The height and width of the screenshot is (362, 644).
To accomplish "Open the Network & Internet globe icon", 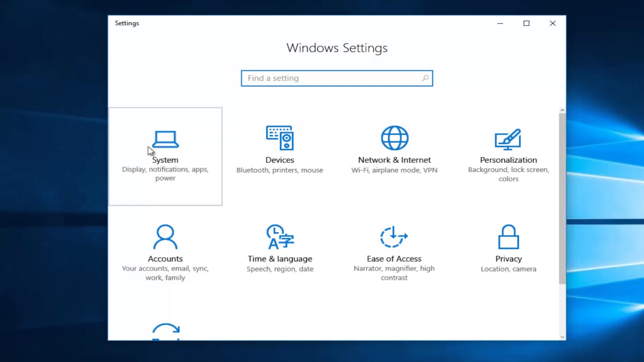I will [x=394, y=138].
